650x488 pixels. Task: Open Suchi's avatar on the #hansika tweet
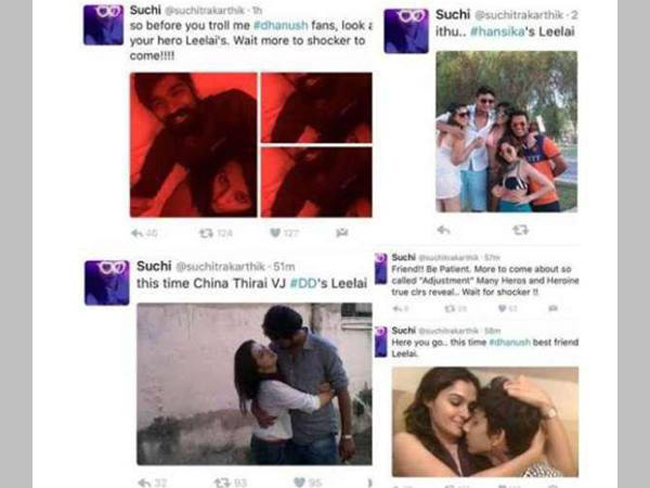pos(406,31)
